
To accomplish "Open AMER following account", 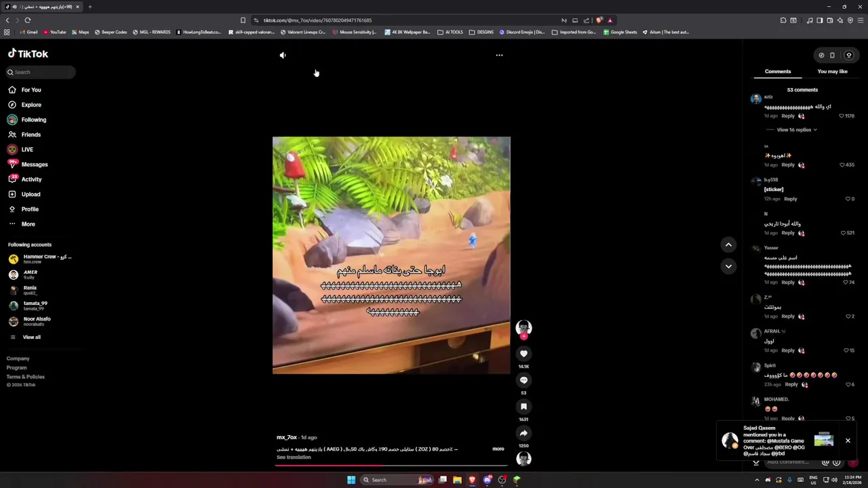I will [x=23, y=274].
